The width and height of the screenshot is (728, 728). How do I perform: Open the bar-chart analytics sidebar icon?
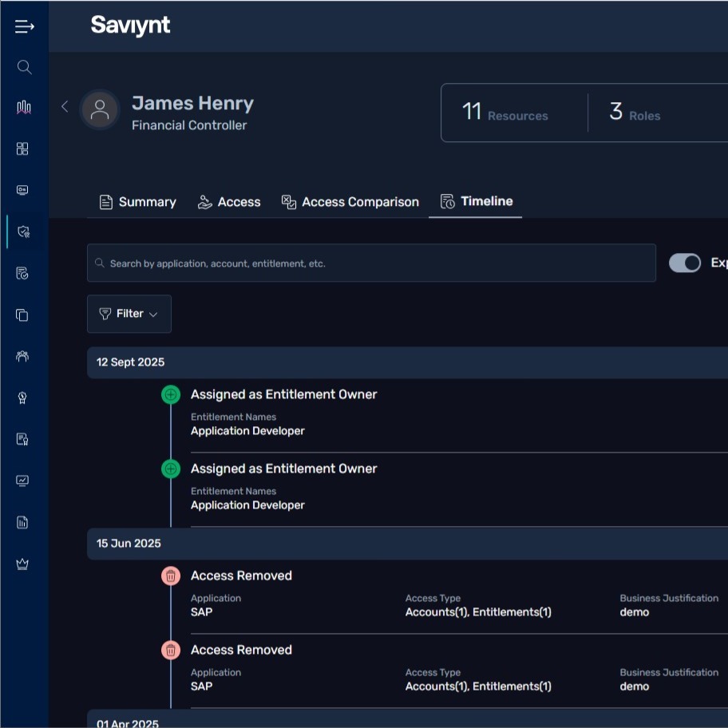point(24,108)
